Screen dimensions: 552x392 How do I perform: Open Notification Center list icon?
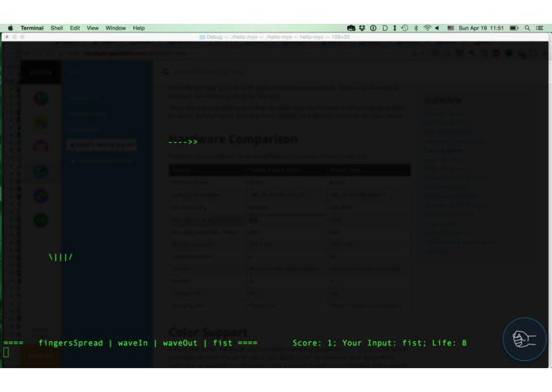pos(539,28)
